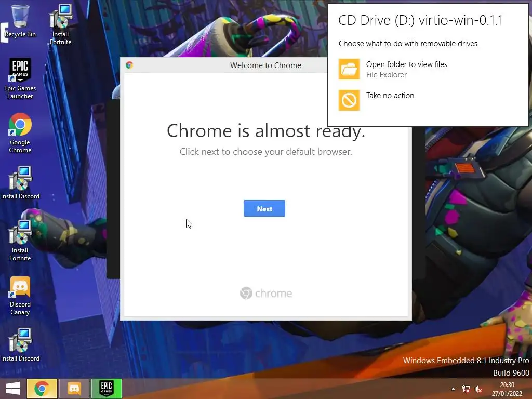Click the no-action prohibited icon
Viewport: 532px width, 399px height.
349,100
